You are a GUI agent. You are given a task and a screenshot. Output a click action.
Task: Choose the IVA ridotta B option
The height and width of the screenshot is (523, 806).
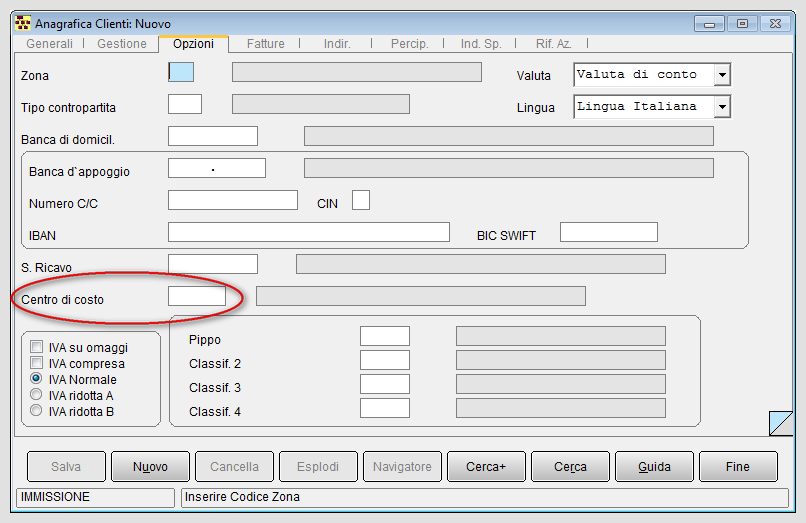coord(36,410)
